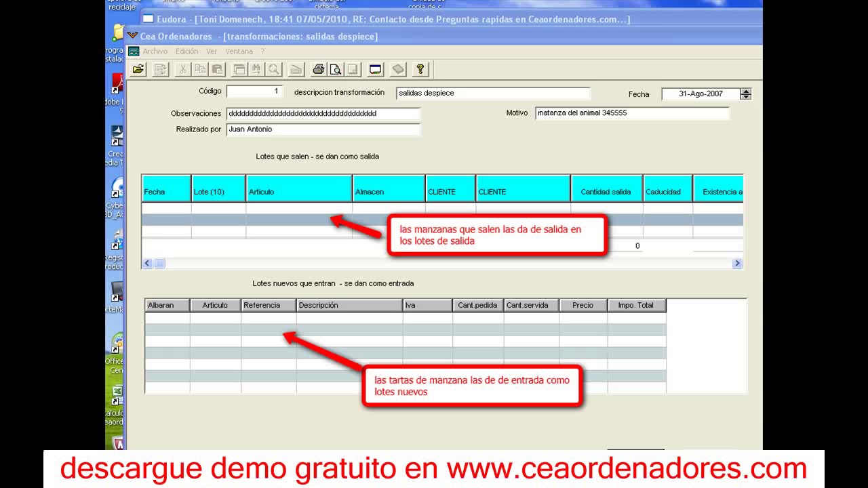Click the Referencia column header
The image size is (868, 488).
269,306
